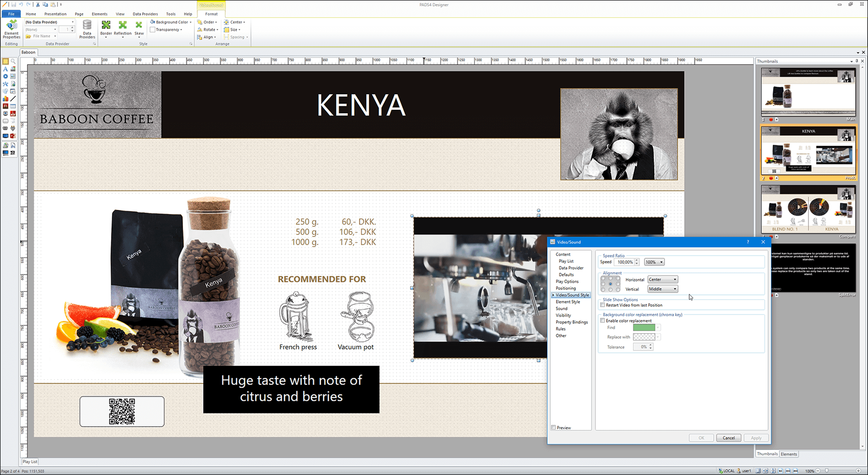Click the Find green color swatch
Viewport: 868px width, 475px height.
644,328
